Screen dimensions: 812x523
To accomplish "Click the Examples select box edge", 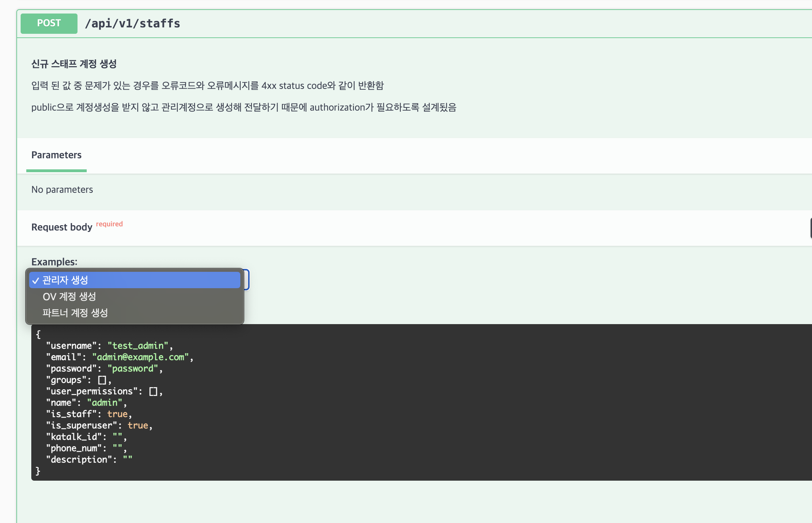I will (x=247, y=280).
